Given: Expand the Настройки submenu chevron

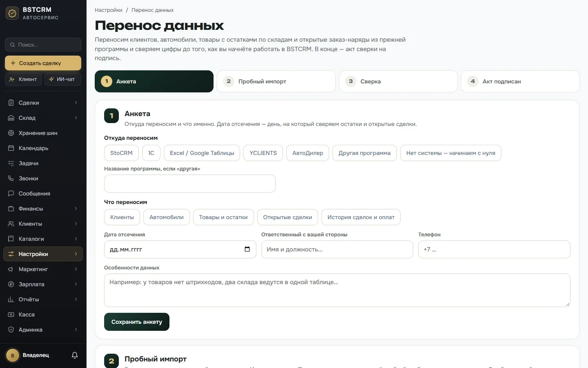Looking at the screenshot, I should coord(76,254).
